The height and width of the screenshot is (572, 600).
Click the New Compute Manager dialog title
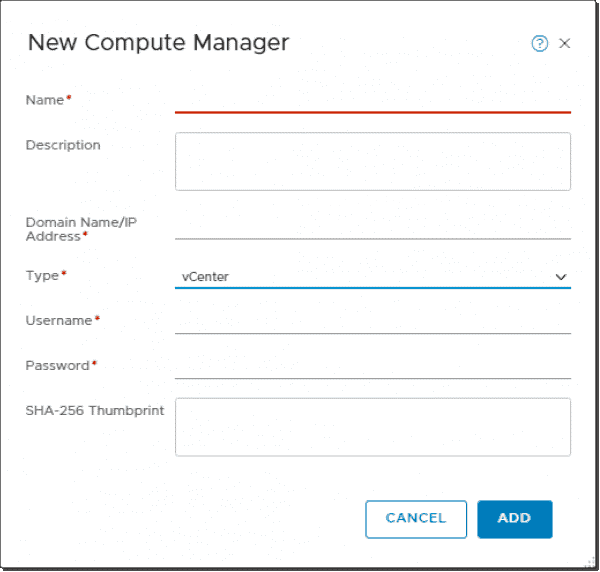click(x=158, y=43)
